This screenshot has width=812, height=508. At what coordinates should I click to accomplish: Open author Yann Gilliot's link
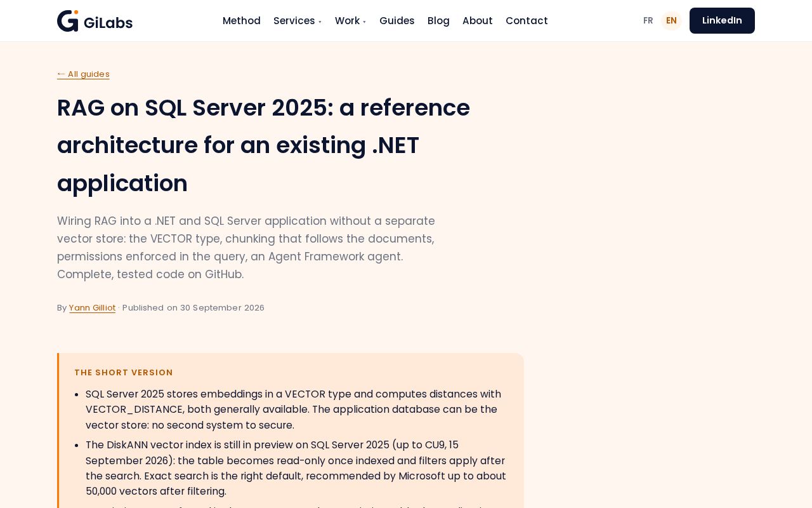pyautogui.click(x=93, y=308)
